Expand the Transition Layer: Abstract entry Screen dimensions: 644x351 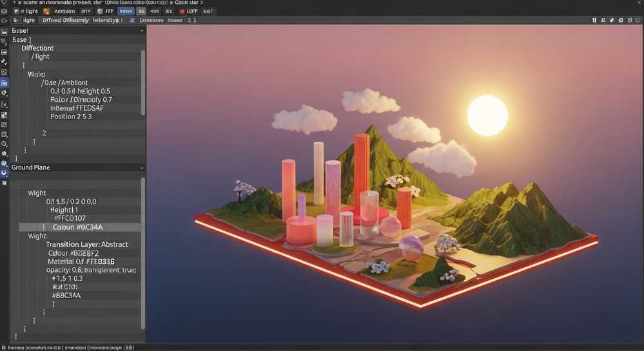click(86, 245)
